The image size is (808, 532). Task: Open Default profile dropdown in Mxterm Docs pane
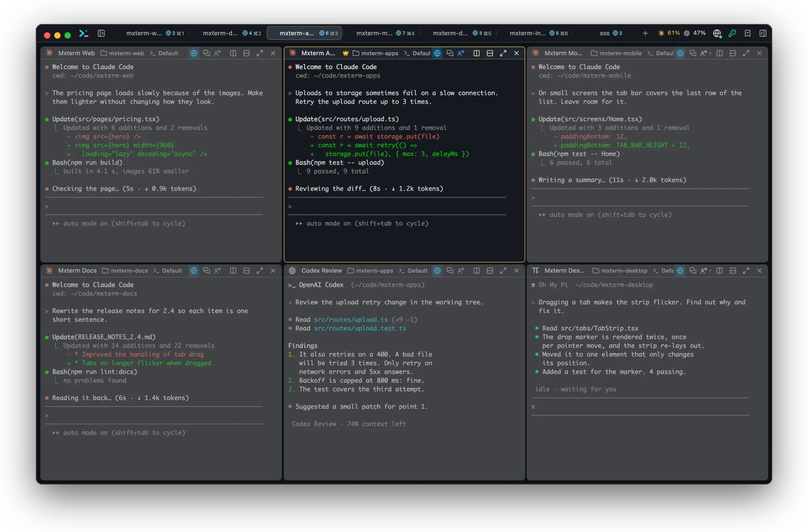tap(168, 271)
